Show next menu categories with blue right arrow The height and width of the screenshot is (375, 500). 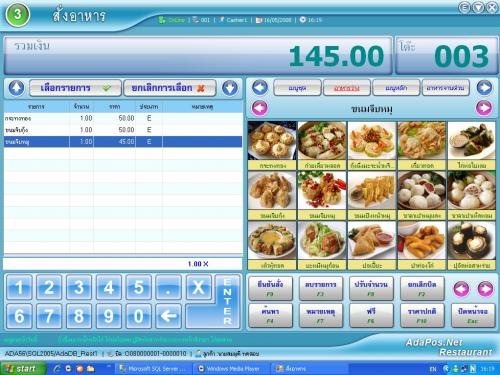coord(484,88)
